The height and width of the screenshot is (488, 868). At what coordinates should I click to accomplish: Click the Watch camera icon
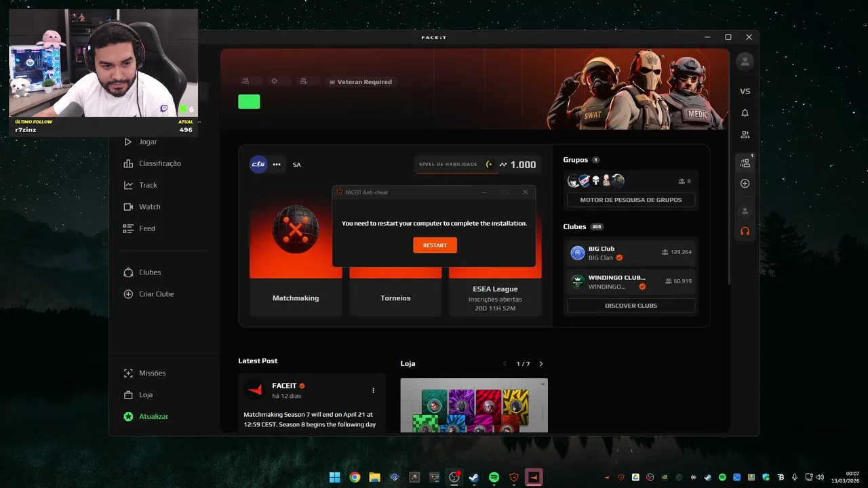(128, 207)
